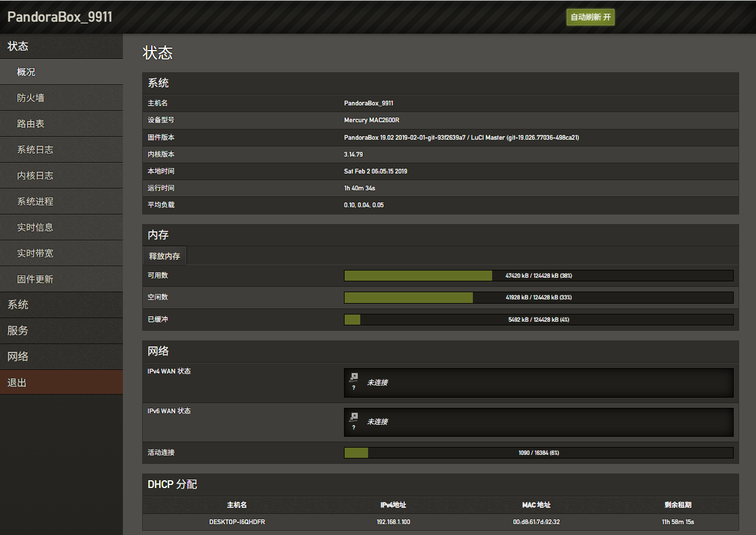Open the 防火墙 firewall page
The image size is (756, 535).
tap(61, 98)
